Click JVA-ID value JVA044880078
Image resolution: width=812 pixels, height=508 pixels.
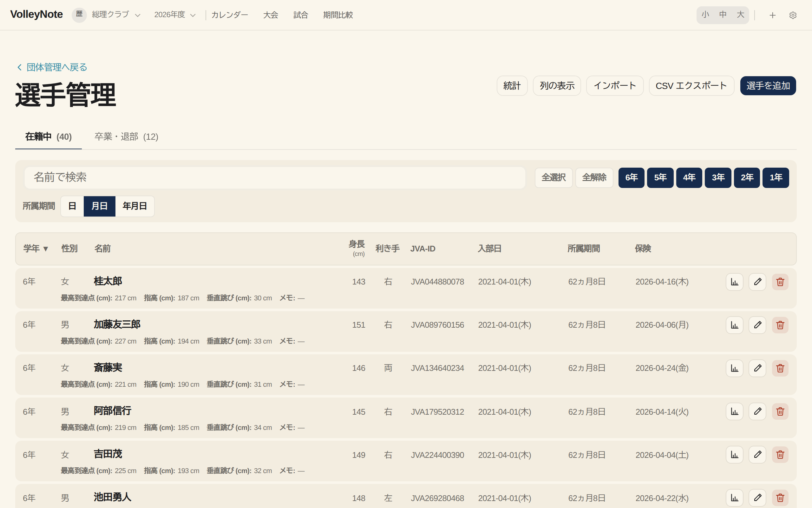437,282
